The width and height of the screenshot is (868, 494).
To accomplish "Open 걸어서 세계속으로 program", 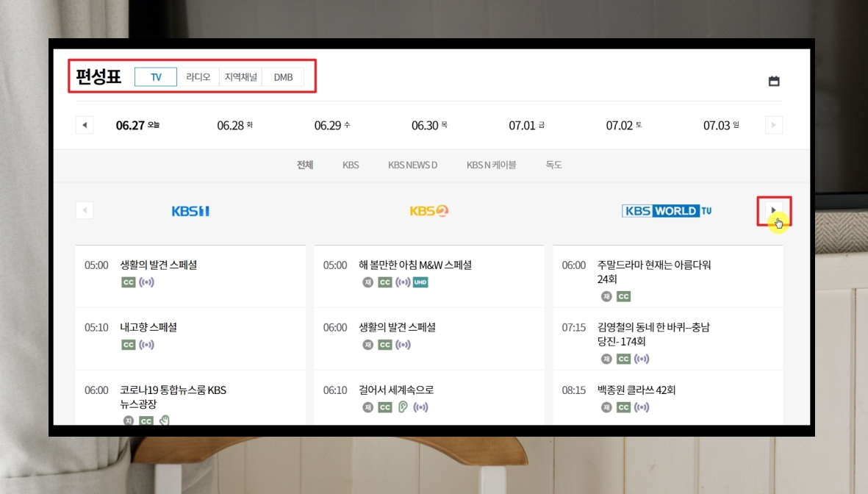I will point(396,390).
